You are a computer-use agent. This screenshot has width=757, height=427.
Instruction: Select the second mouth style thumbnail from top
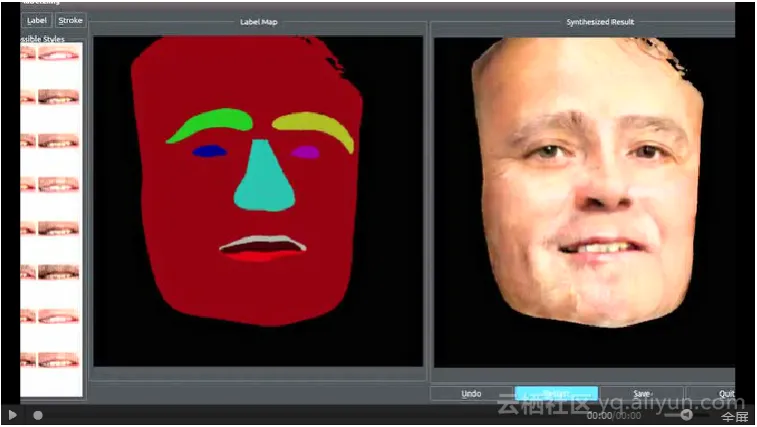[58, 97]
